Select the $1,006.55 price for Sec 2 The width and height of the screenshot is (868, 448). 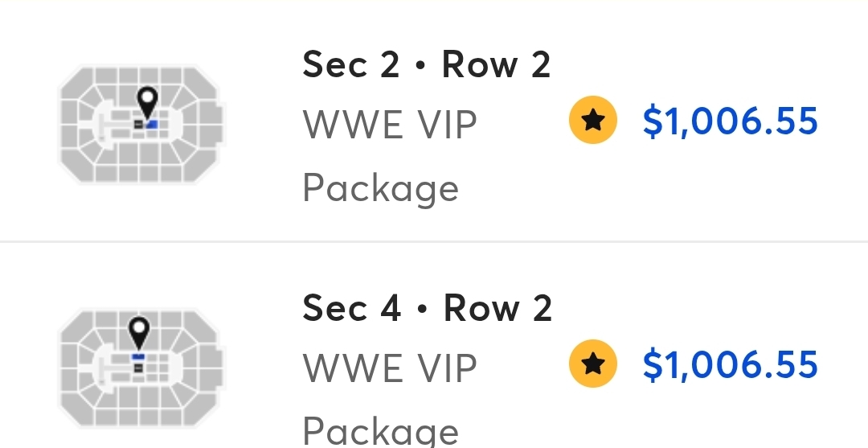click(730, 121)
